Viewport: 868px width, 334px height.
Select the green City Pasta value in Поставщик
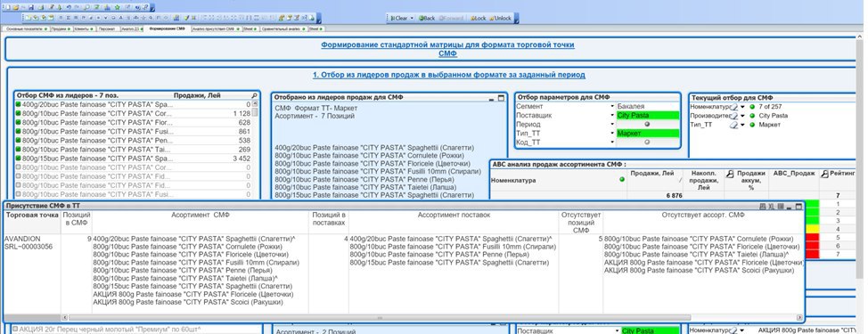pos(648,115)
